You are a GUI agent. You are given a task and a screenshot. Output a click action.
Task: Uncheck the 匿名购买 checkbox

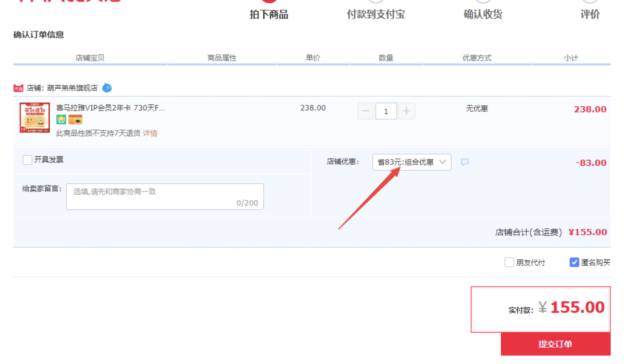(574, 262)
